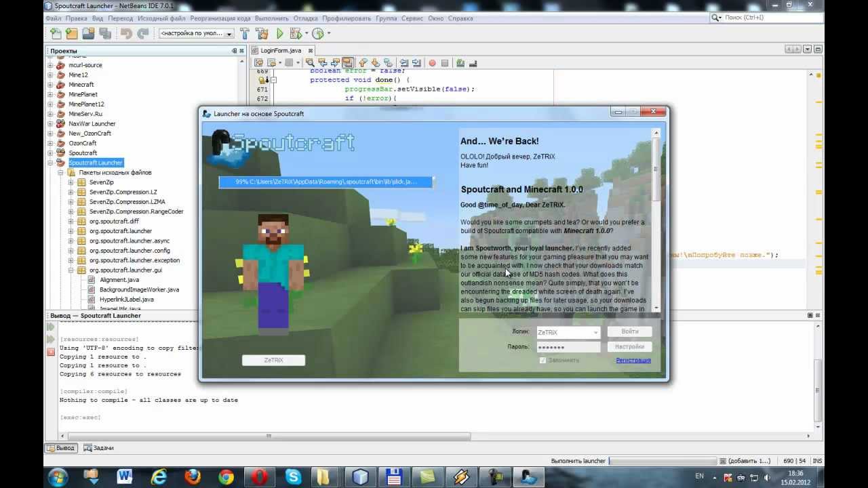Click the Open Project toolbar icon
This screenshot has height=488, width=868.
click(x=88, y=33)
